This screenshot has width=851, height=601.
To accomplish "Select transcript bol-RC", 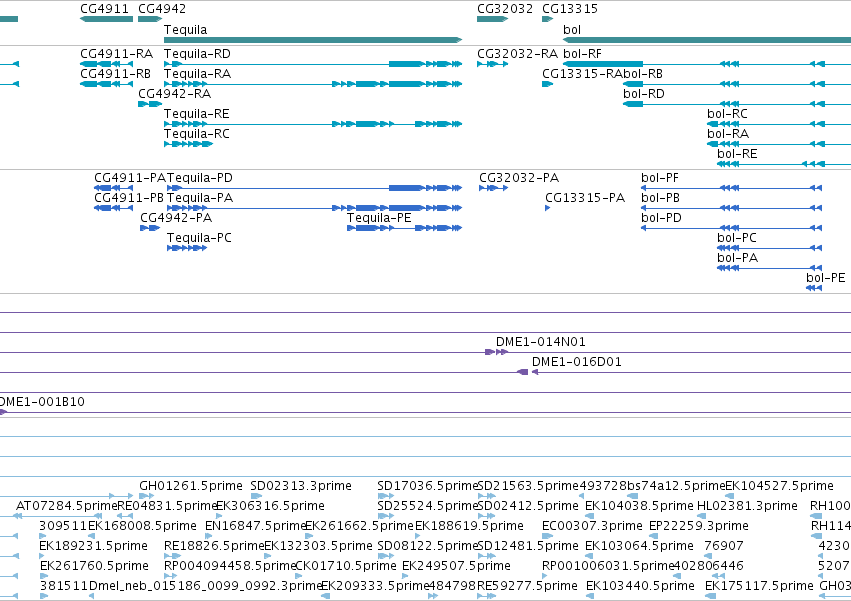I will pos(779,124).
